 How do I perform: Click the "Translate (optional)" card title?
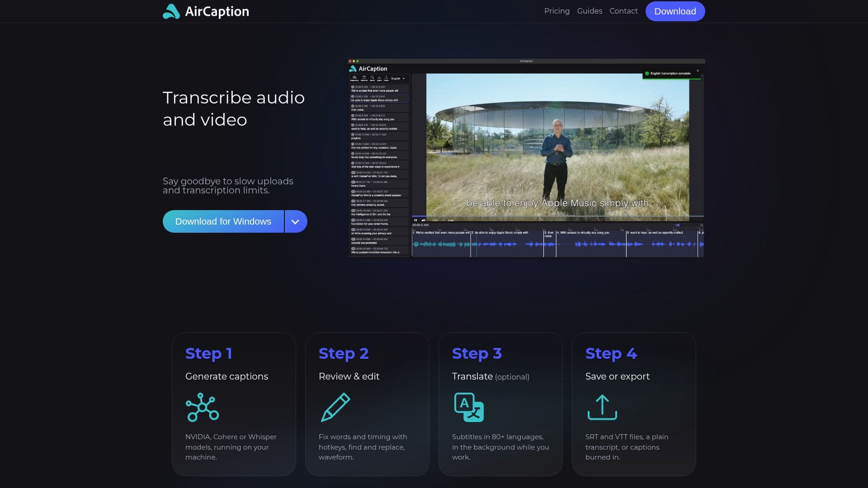click(491, 376)
